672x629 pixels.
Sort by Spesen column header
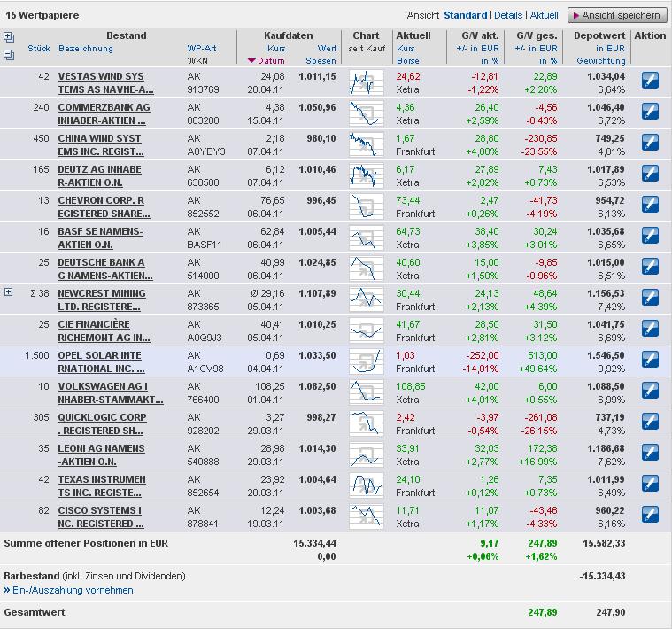coord(321,61)
